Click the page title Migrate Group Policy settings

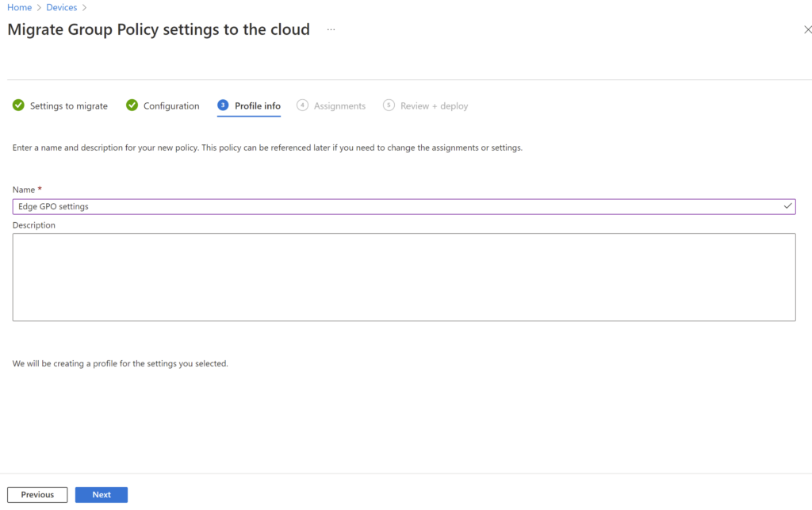coord(159,29)
